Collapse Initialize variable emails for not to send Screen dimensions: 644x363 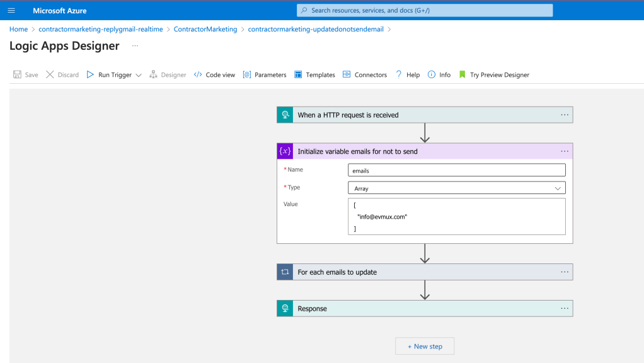pos(425,151)
